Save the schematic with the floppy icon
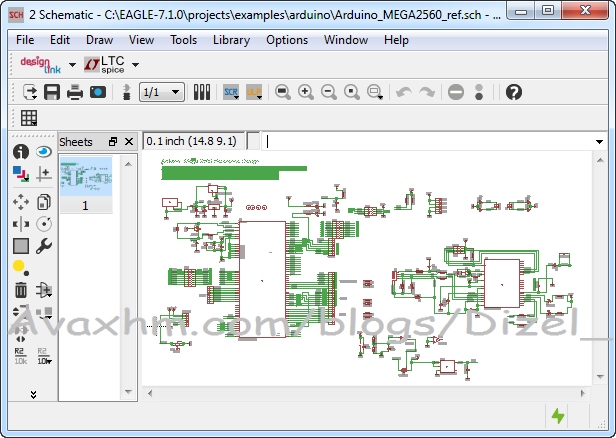 click(x=52, y=92)
